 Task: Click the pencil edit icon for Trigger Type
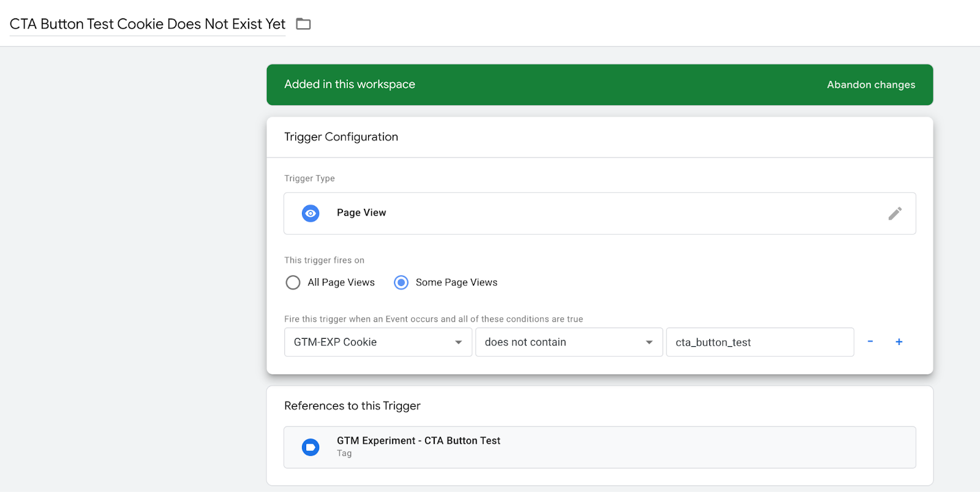[x=895, y=213]
